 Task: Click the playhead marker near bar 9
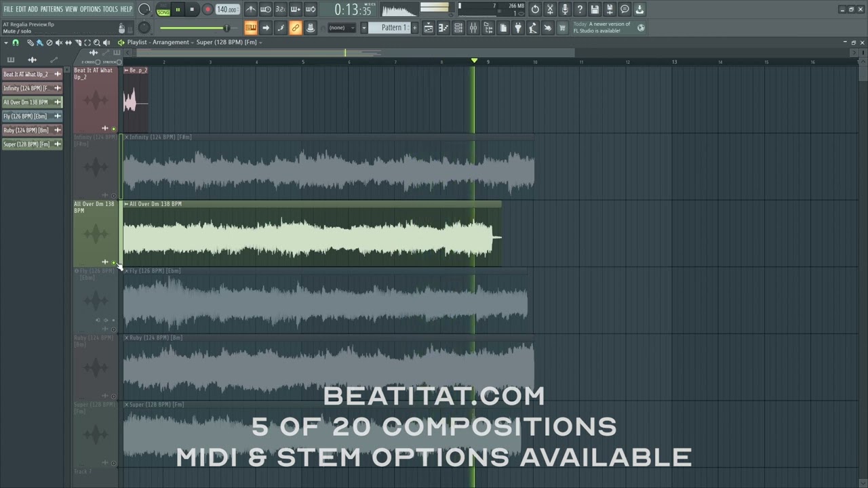coord(474,61)
